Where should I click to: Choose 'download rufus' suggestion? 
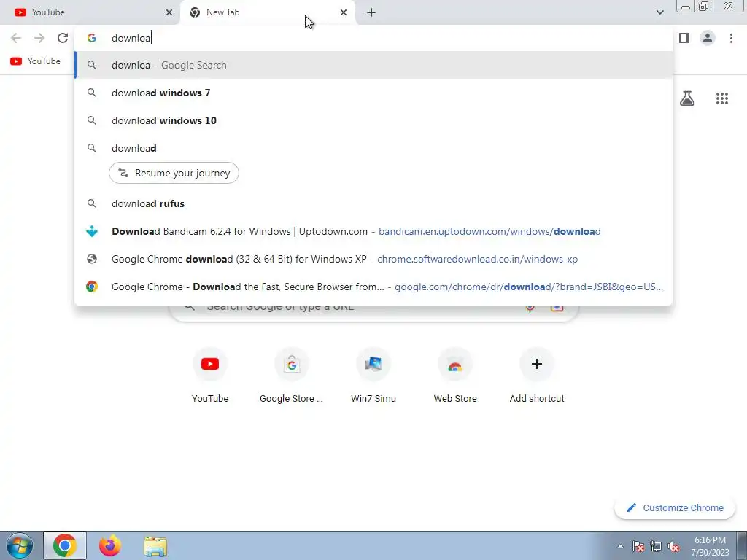click(373, 203)
